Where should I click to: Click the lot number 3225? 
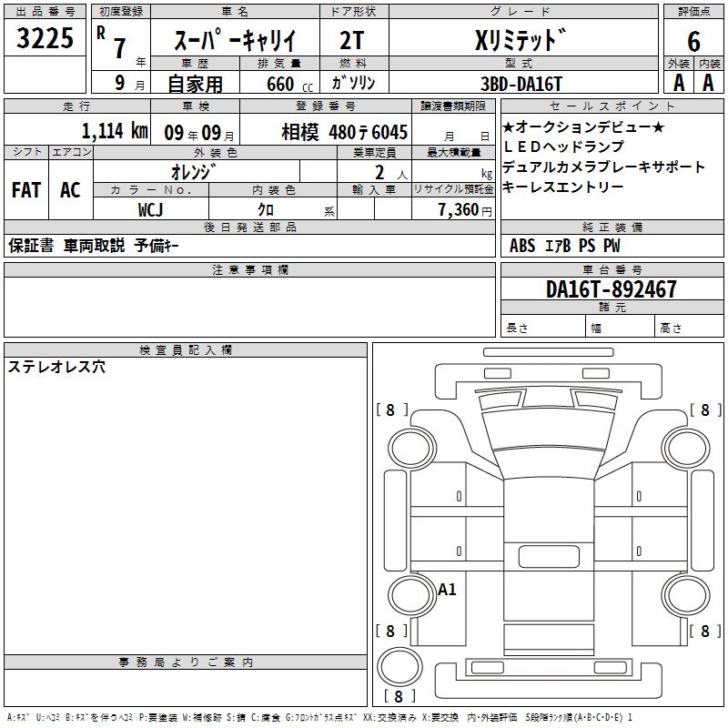45,39
